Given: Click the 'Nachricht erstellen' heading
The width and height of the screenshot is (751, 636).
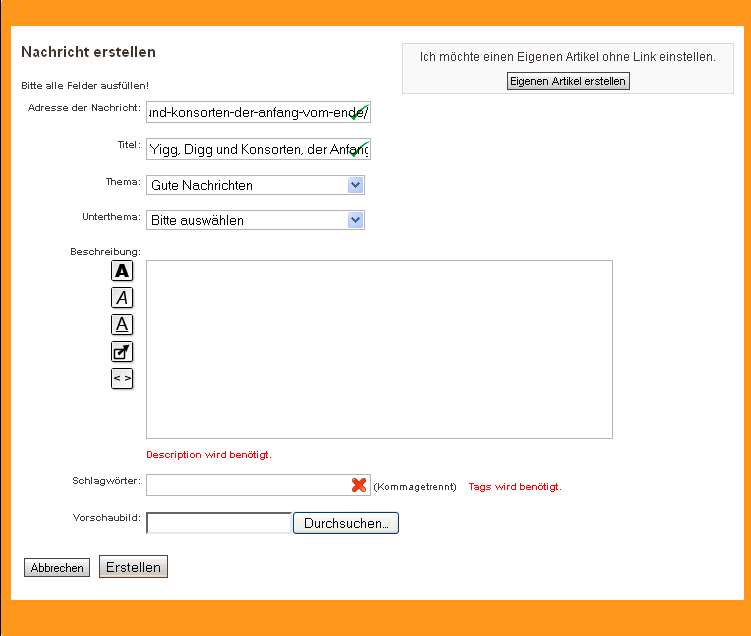Looking at the screenshot, I should pos(89,52).
